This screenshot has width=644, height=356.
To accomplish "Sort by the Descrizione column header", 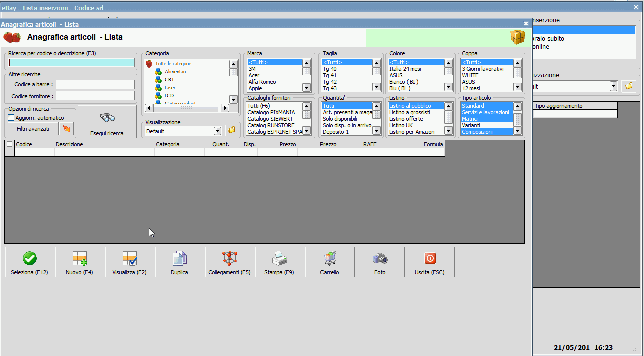I will pyautogui.click(x=105, y=144).
